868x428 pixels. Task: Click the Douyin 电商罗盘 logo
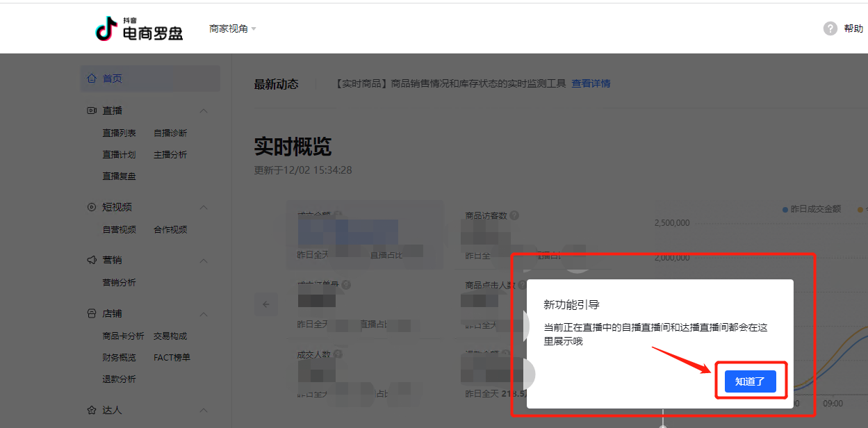pyautogui.click(x=138, y=28)
